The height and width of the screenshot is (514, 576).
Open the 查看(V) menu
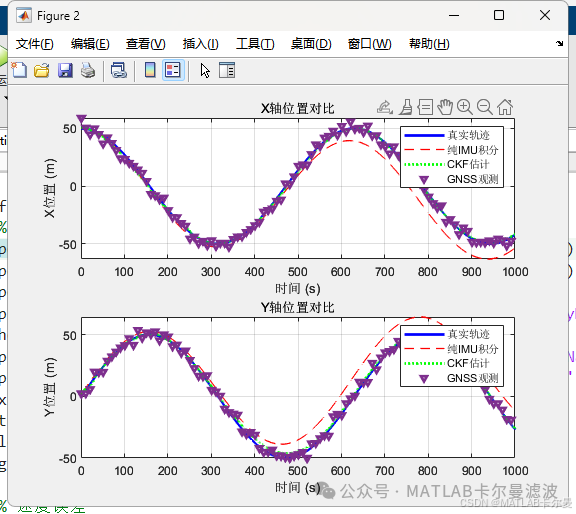point(145,44)
